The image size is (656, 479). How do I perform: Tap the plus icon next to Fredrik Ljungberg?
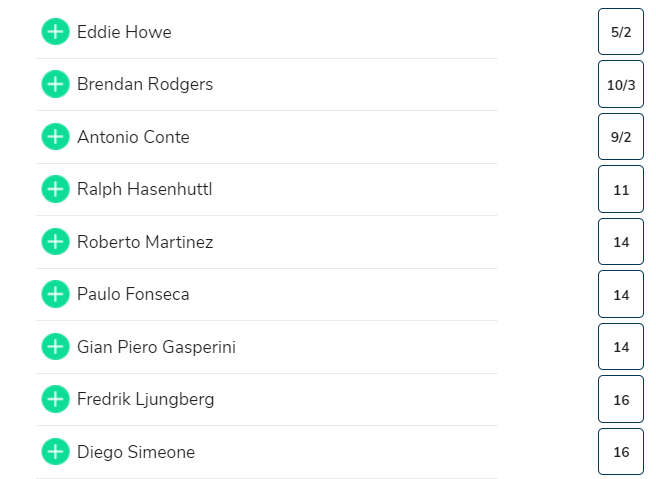point(55,399)
